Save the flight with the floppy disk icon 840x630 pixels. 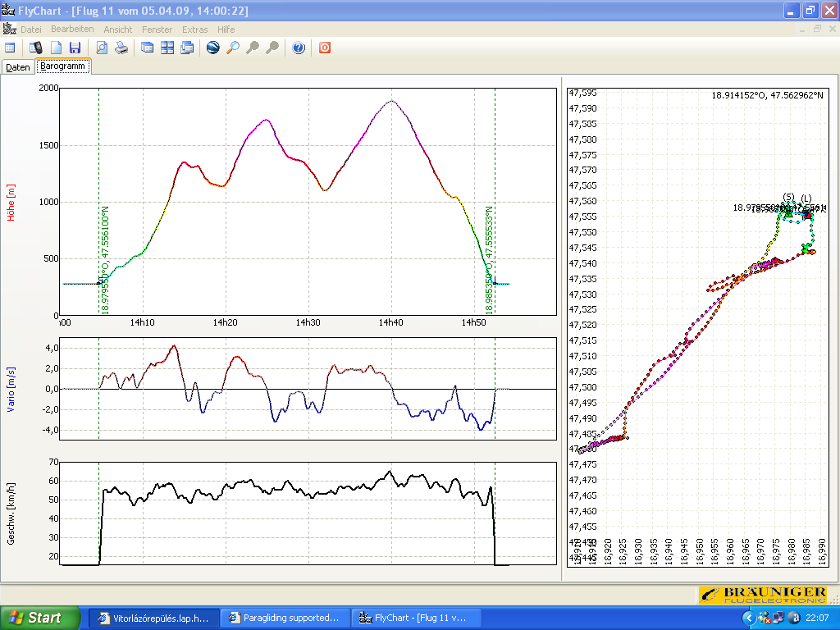(x=75, y=48)
